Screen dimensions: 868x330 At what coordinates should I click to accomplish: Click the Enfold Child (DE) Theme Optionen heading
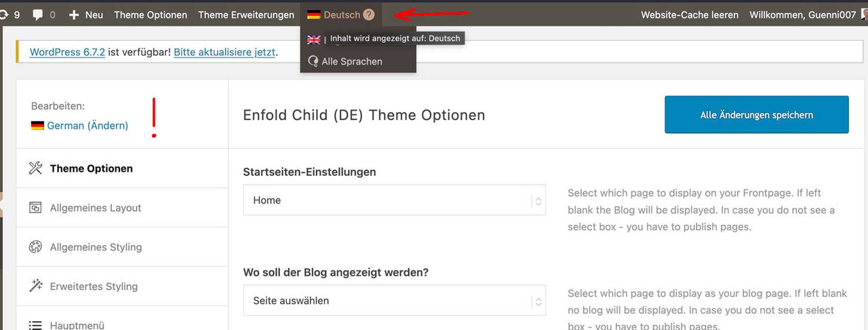click(364, 115)
